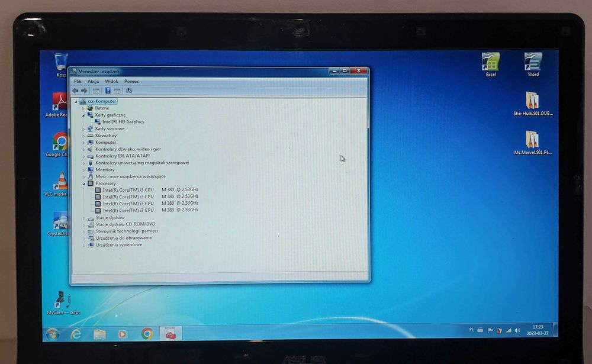Click the scan for hardware changes icon
This screenshot has height=364, width=592.
(x=129, y=91)
